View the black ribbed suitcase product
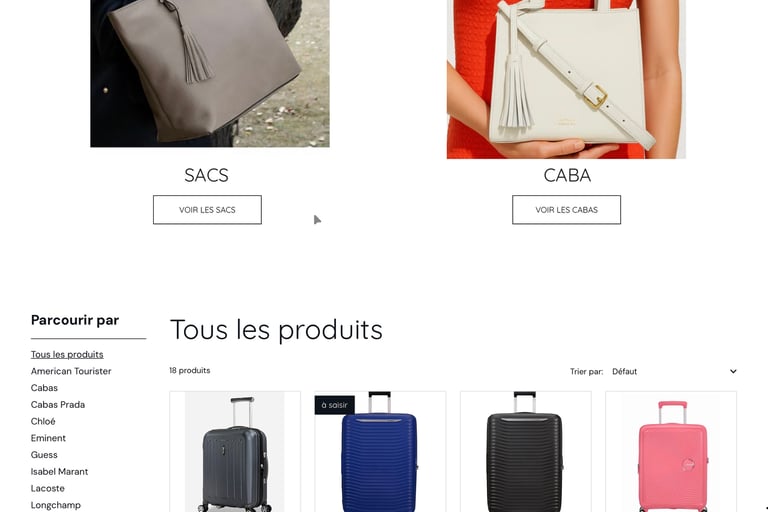The width and height of the screenshot is (768, 512). click(526, 452)
